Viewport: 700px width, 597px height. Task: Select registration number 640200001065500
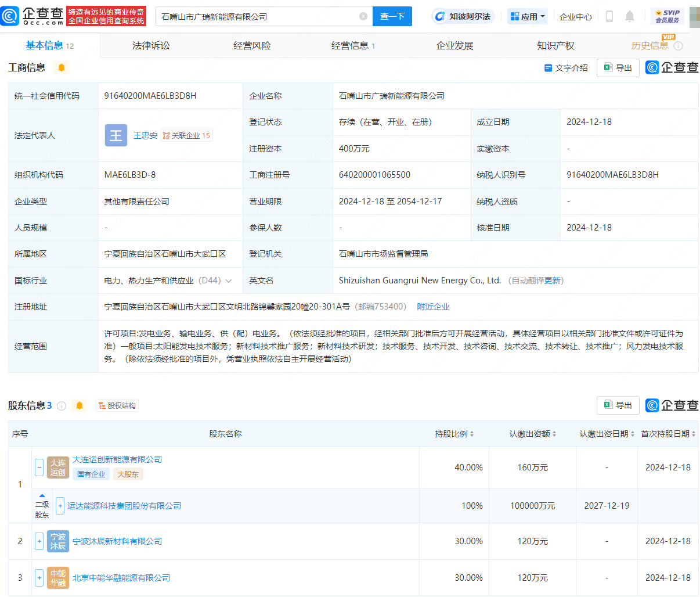pyautogui.click(x=374, y=175)
